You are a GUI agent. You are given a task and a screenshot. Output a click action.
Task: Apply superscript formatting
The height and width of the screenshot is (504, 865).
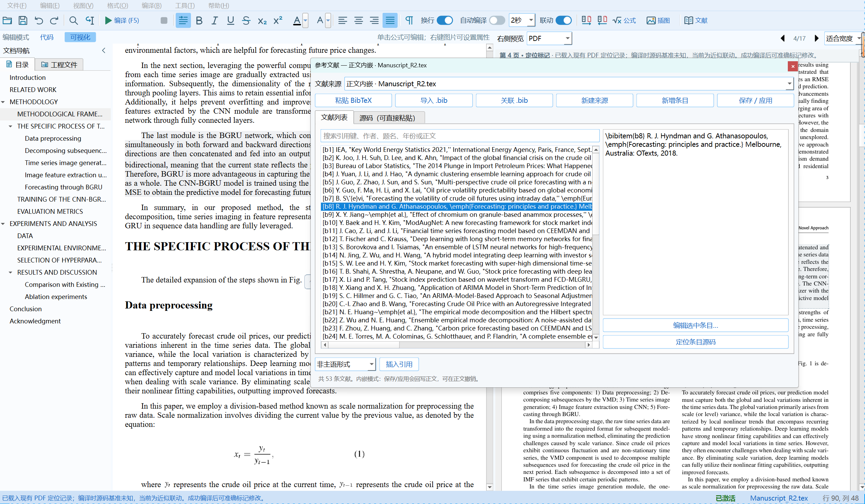(x=278, y=20)
